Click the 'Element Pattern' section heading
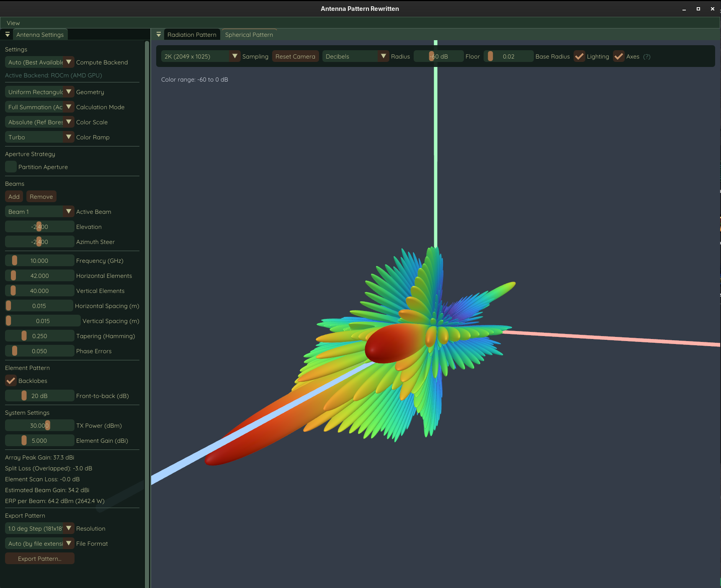The image size is (721, 588). 27,368
